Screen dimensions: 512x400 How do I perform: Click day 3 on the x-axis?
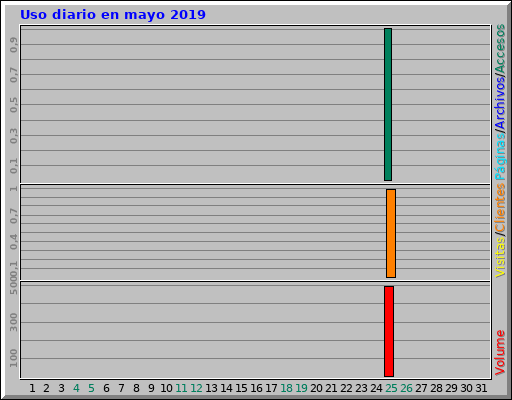(61, 388)
